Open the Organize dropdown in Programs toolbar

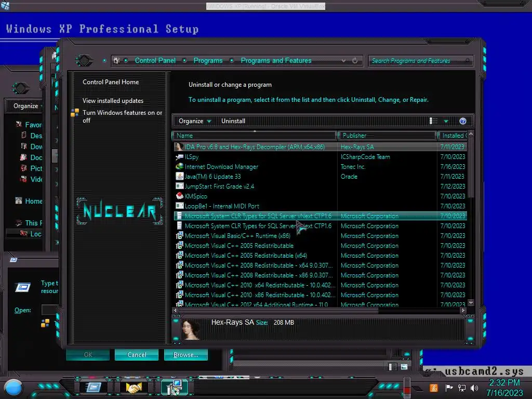coord(195,121)
